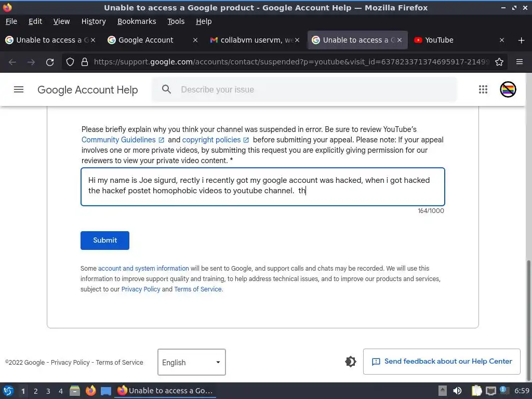Select Firefox window in taskbar
This screenshot has width=532, height=399.
click(165, 391)
